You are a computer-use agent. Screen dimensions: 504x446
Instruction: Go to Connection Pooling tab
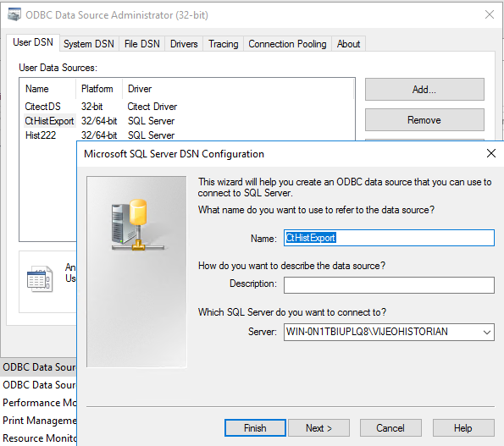pos(287,44)
